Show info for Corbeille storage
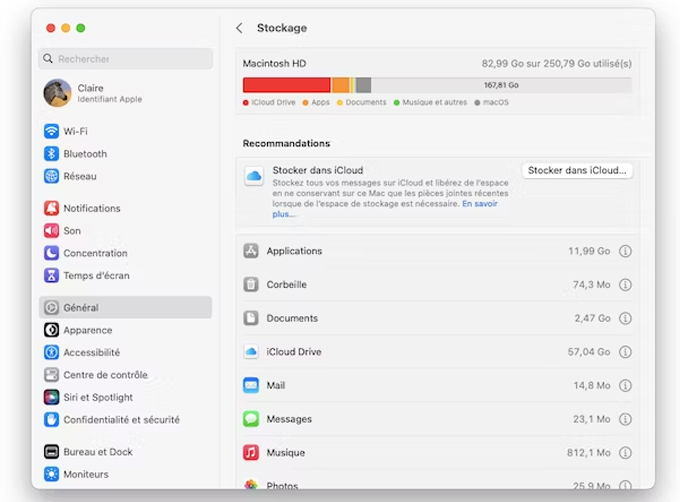 (x=625, y=285)
